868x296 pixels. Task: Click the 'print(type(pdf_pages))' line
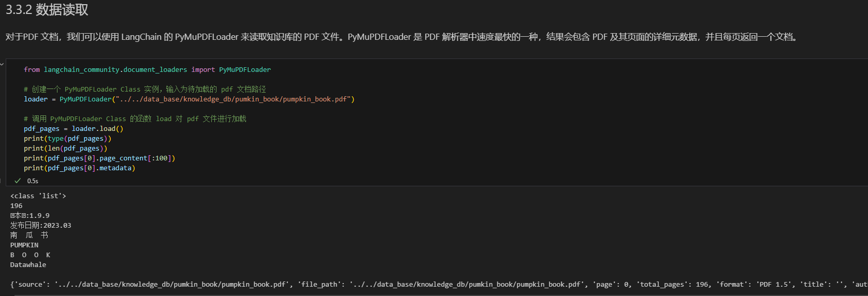pyautogui.click(x=67, y=138)
